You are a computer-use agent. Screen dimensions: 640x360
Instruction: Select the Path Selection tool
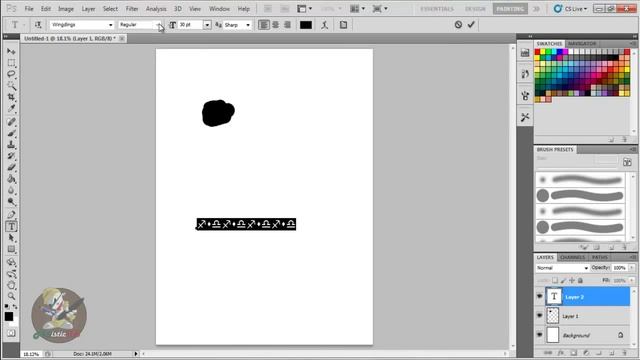point(11,238)
